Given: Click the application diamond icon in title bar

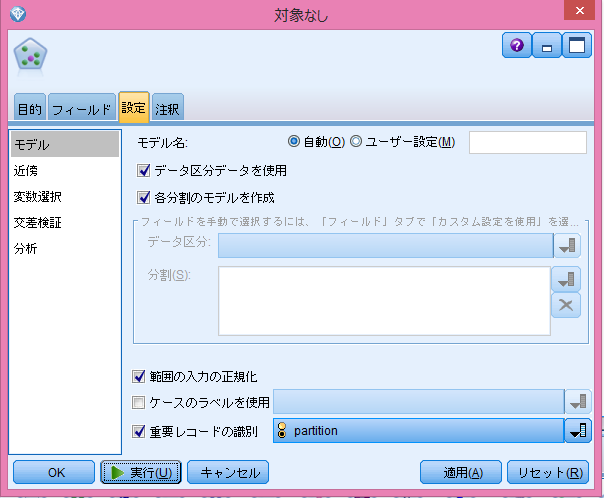Looking at the screenshot, I should (18, 14).
